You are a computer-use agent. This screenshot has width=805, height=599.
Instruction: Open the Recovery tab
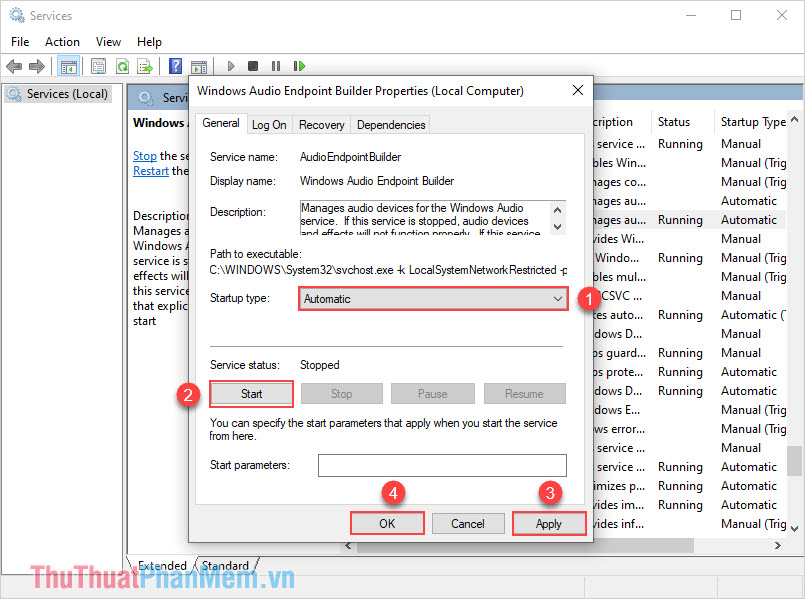[x=321, y=125]
